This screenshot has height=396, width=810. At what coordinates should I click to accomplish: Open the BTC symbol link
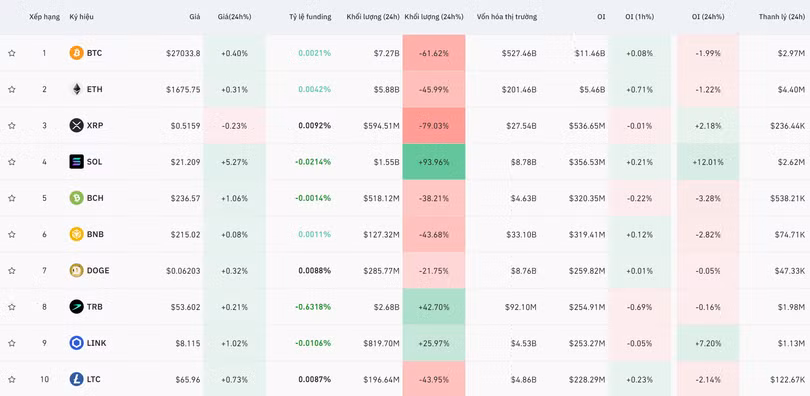pyautogui.click(x=95, y=53)
